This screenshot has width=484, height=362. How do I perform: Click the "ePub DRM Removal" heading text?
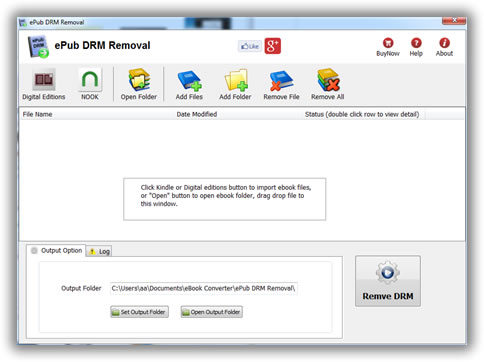point(102,45)
